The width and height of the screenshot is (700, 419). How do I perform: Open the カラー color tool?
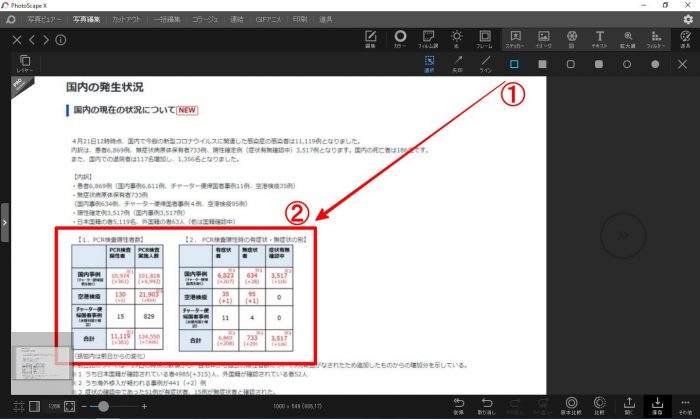[x=400, y=39]
